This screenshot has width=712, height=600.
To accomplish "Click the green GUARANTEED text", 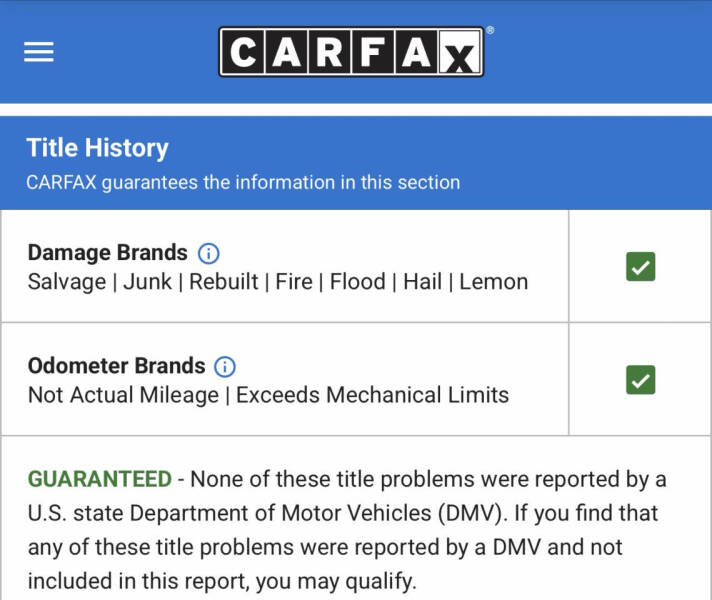I will coord(99,479).
